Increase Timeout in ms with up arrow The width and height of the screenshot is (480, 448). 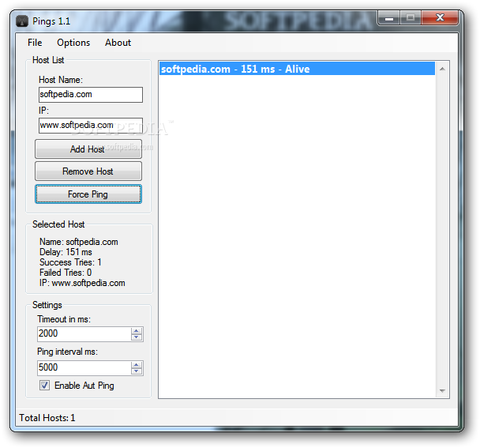pyautogui.click(x=137, y=331)
